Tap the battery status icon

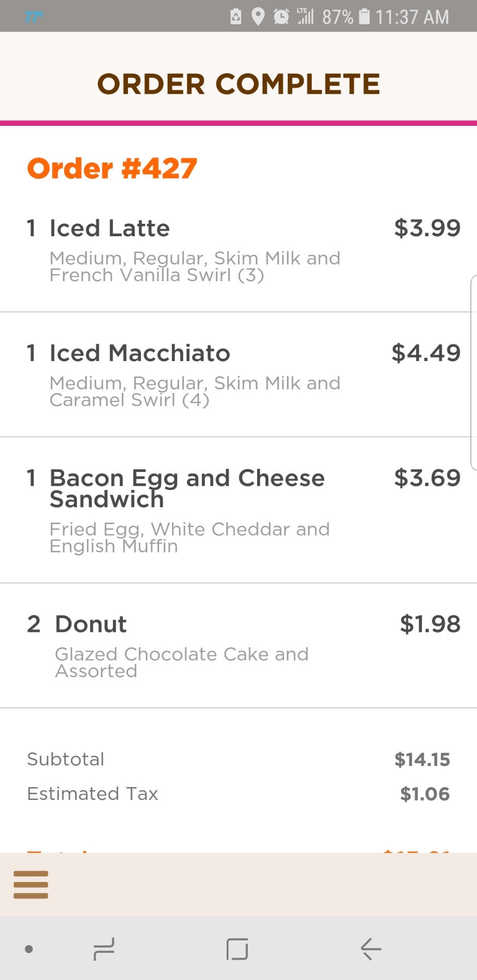(364, 17)
